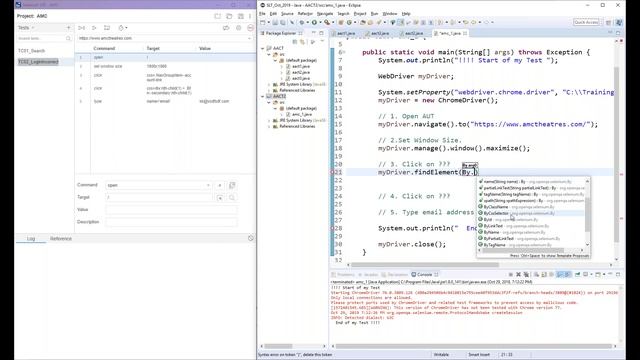The image size is (640, 360).
Task: Open the File menu in Eclipse
Action: (x=262, y=14)
